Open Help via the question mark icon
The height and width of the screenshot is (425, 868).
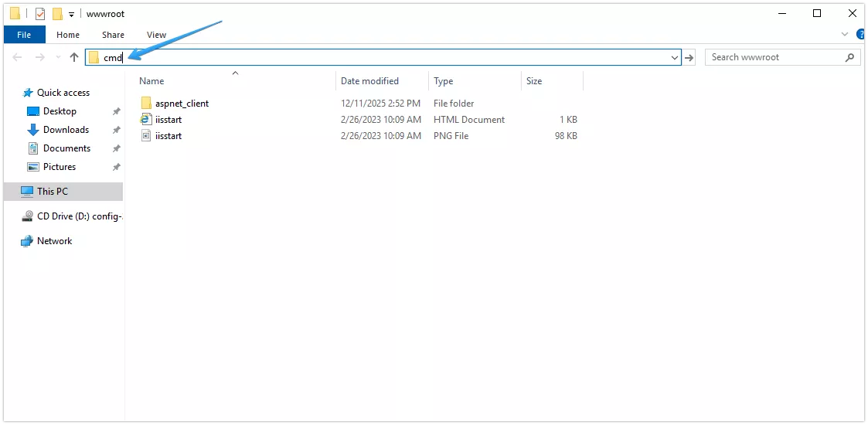click(x=861, y=34)
